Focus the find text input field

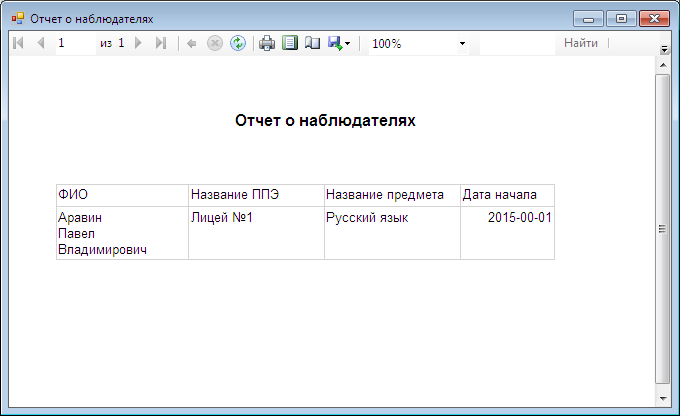517,43
